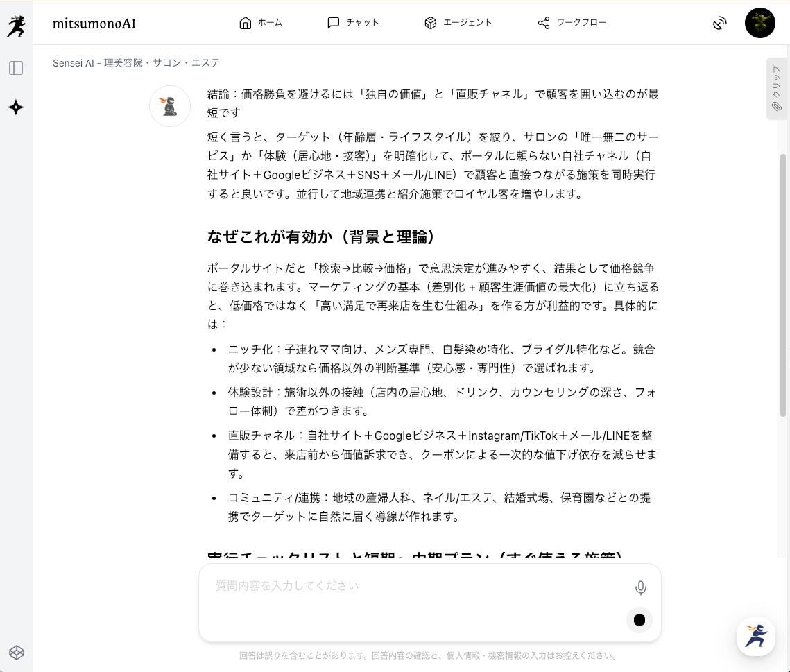Click the four-point sparkle icon in left sidebar
The width and height of the screenshot is (790, 672).
coord(16,107)
